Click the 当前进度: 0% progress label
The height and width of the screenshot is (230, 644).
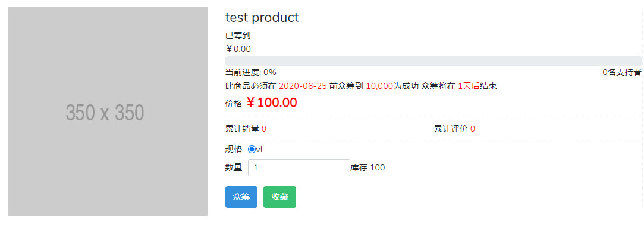coord(251,73)
